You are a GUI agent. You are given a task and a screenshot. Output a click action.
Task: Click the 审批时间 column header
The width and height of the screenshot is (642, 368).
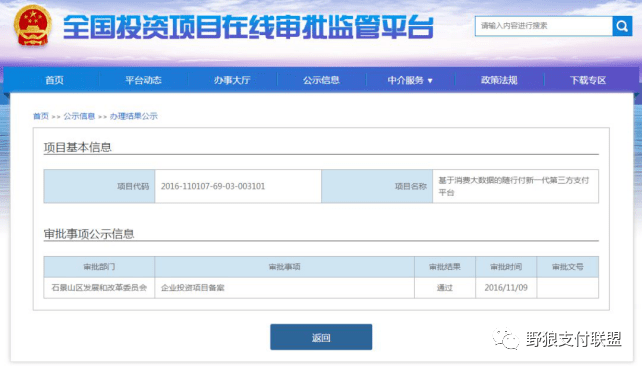pyautogui.click(x=506, y=267)
